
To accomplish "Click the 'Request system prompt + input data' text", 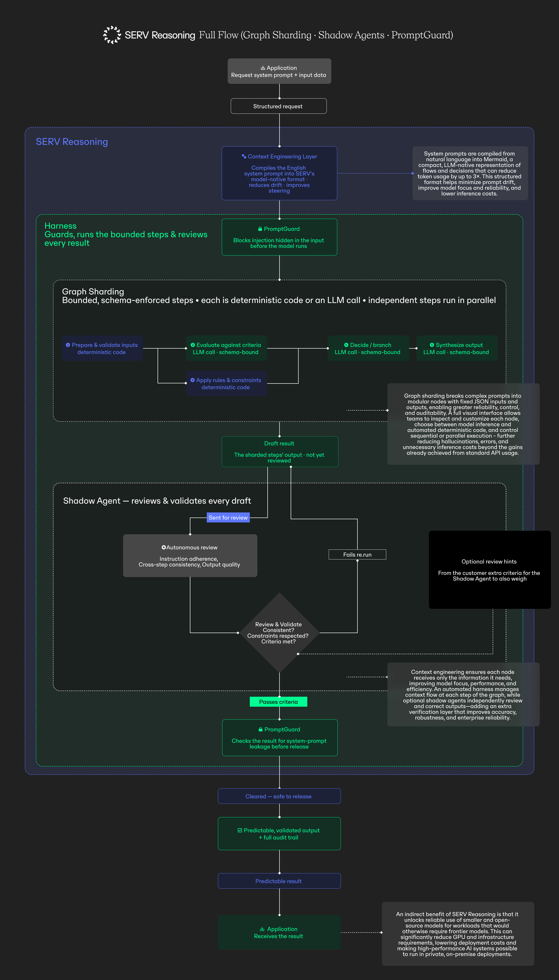I will (279, 75).
